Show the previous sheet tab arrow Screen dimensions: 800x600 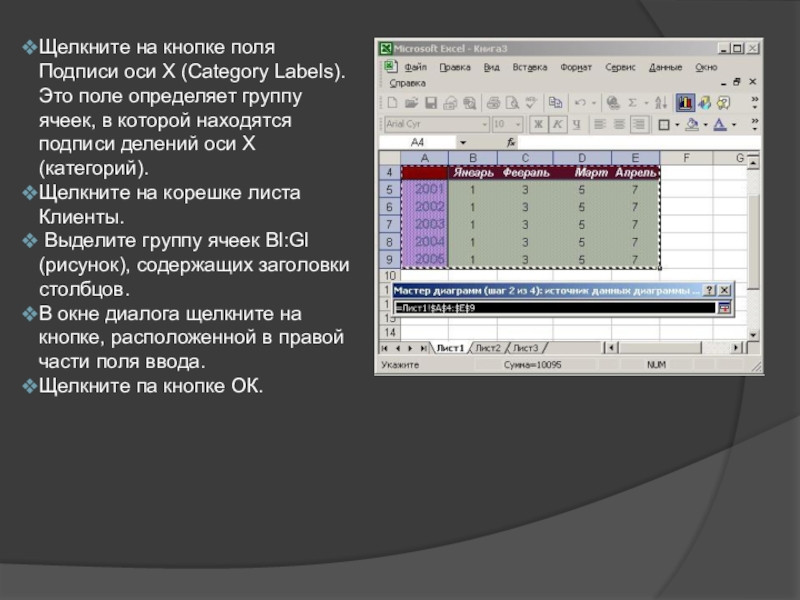click(398, 348)
